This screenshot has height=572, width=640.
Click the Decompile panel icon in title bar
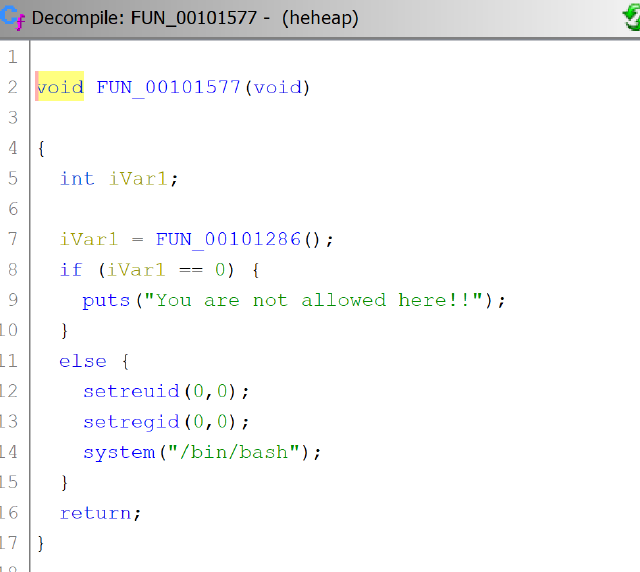(12, 18)
